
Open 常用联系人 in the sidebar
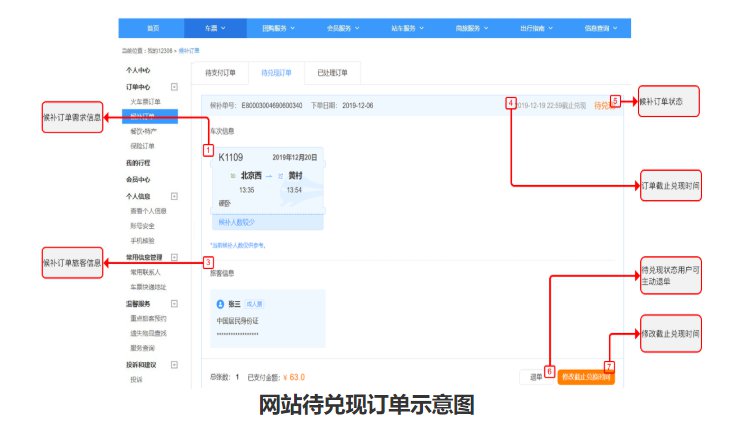147,272
